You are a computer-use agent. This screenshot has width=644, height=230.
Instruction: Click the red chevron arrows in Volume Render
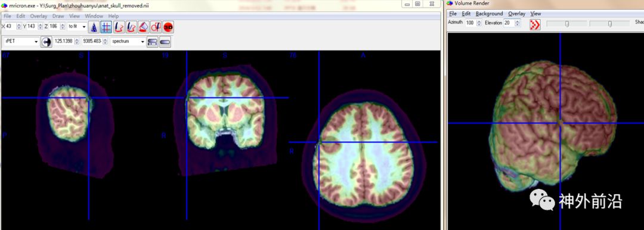tap(535, 24)
